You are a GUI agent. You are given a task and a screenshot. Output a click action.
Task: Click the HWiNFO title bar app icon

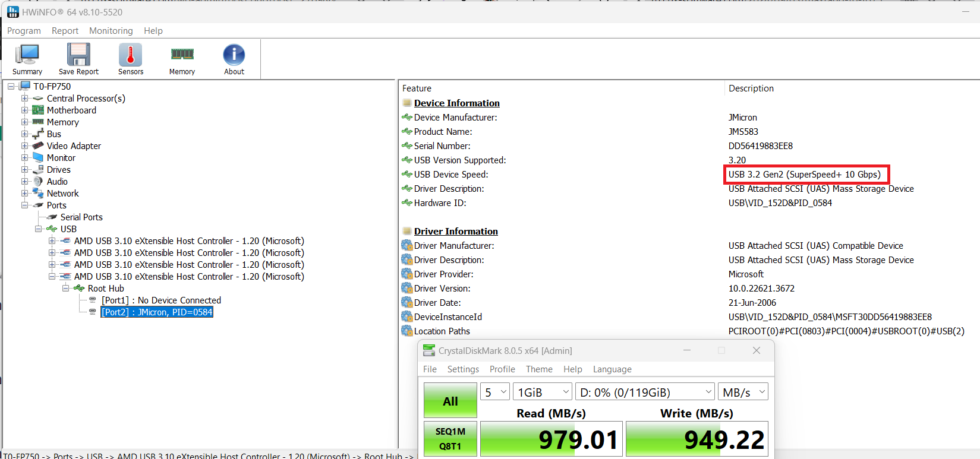12,12
